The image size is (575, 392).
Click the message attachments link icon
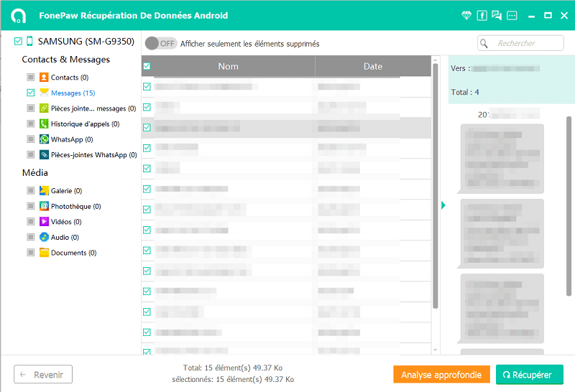pos(44,108)
